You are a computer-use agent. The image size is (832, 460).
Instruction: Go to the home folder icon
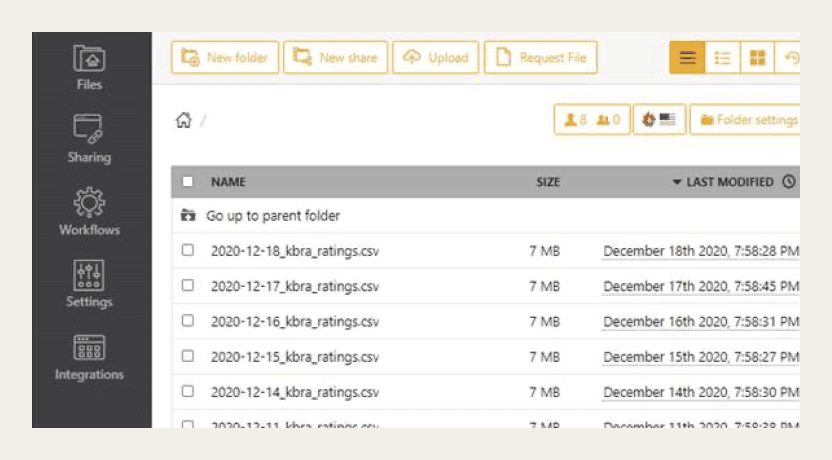coord(184,120)
